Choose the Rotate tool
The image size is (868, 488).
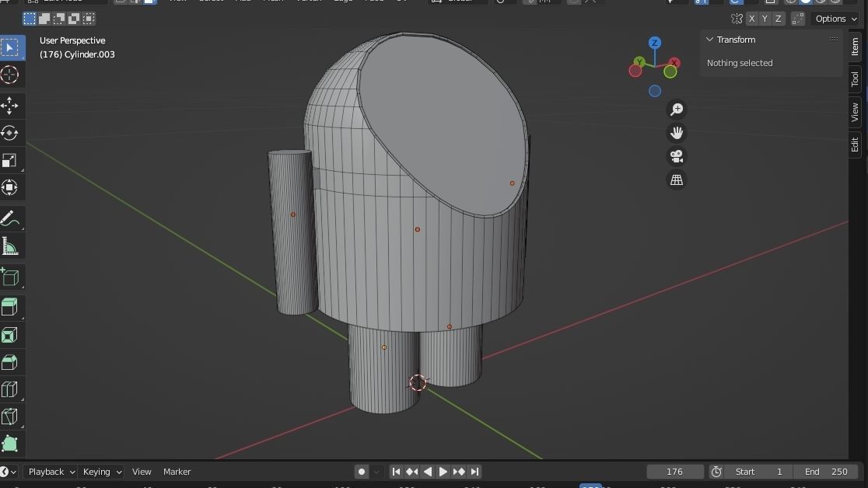click(x=9, y=133)
